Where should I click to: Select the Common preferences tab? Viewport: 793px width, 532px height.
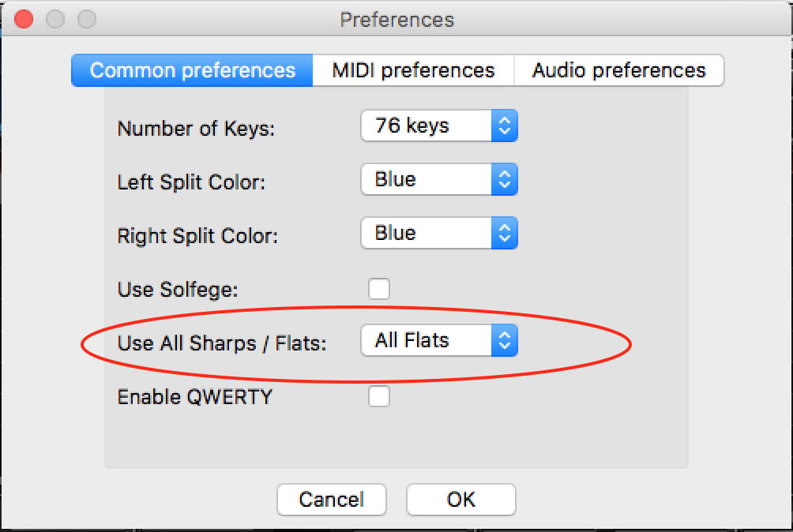point(190,70)
